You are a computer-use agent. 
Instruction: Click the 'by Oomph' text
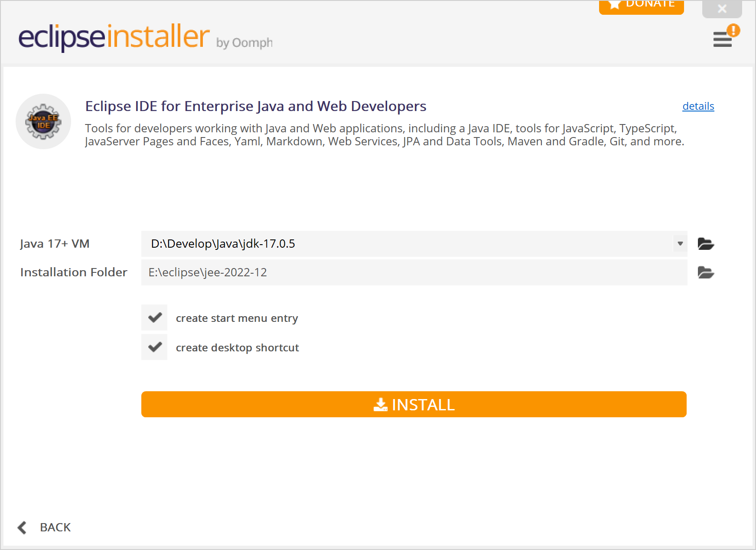(244, 43)
